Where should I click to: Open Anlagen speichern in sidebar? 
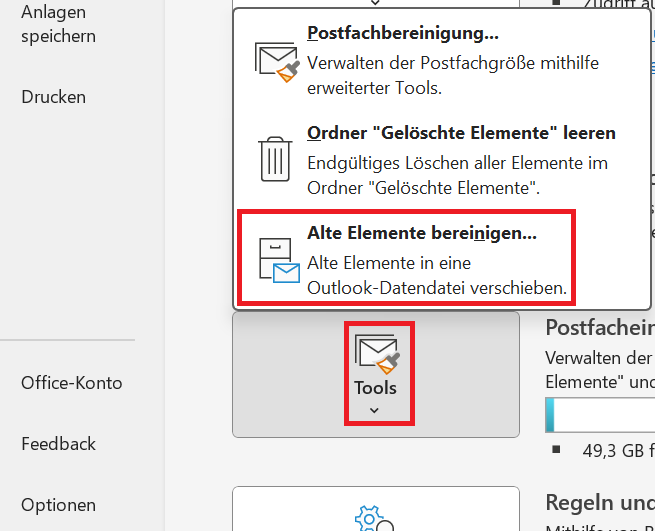pos(58,24)
